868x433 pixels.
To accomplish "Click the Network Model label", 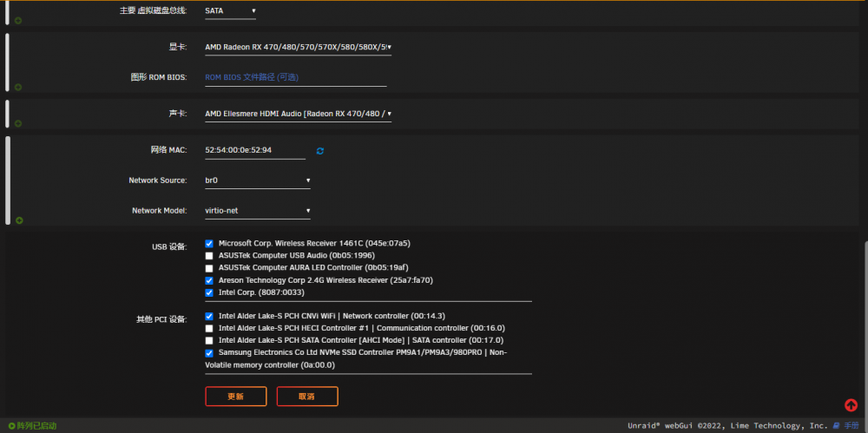I will pos(160,210).
